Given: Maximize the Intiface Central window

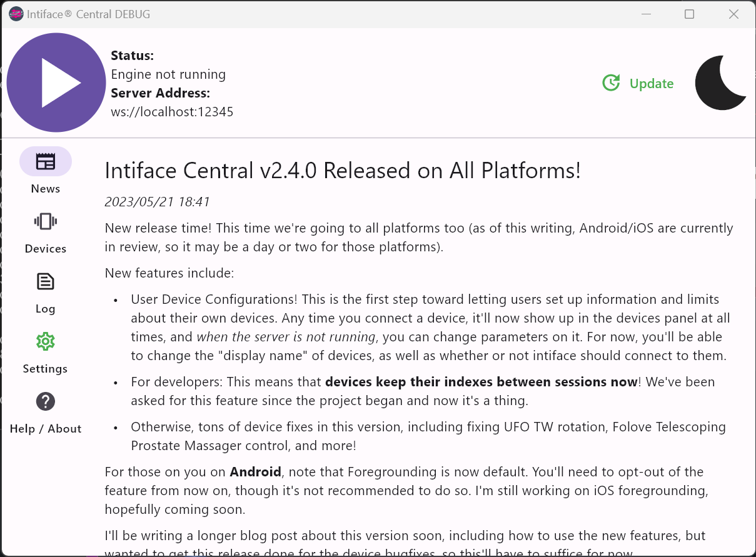Looking at the screenshot, I should click(x=690, y=14).
